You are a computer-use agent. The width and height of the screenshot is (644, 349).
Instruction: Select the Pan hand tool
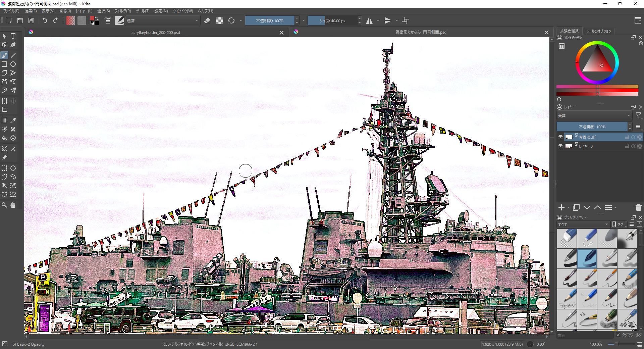13,205
